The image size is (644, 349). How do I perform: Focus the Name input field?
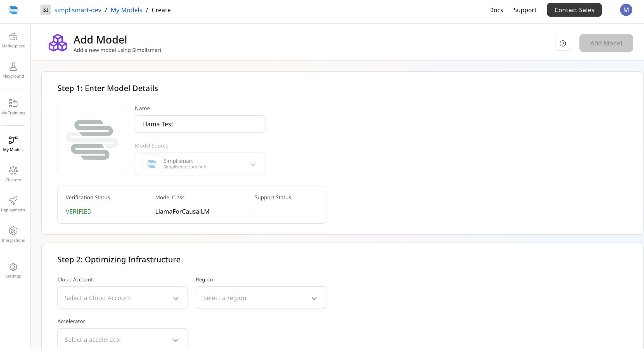pos(200,124)
